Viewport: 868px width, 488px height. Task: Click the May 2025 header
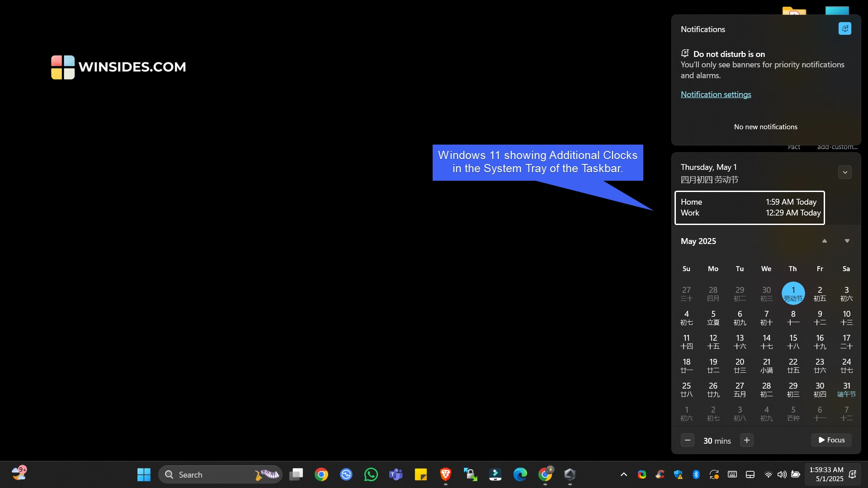698,241
